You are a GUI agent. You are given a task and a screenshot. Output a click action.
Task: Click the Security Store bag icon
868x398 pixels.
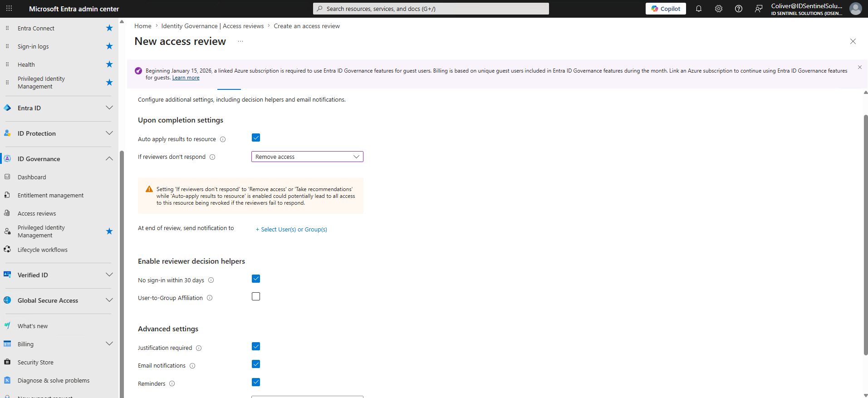pyautogui.click(x=7, y=362)
